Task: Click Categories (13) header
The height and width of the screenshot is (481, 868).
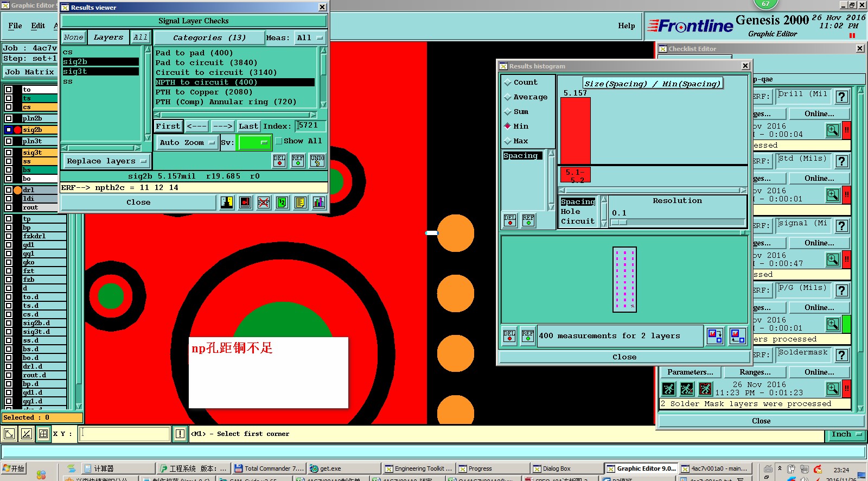Action: coord(209,38)
